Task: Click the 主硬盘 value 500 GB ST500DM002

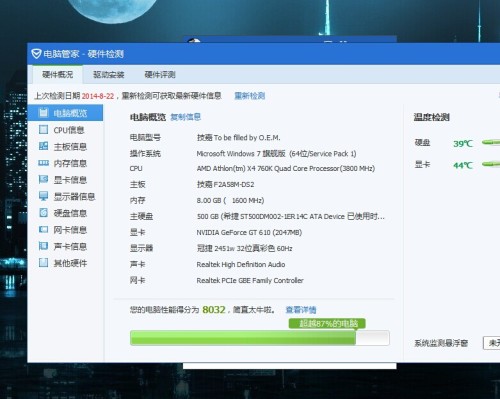Action: click(291, 217)
